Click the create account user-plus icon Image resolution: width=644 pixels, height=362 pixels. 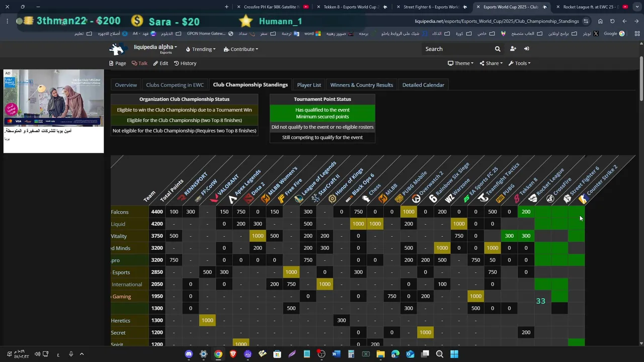pos(513,49)
